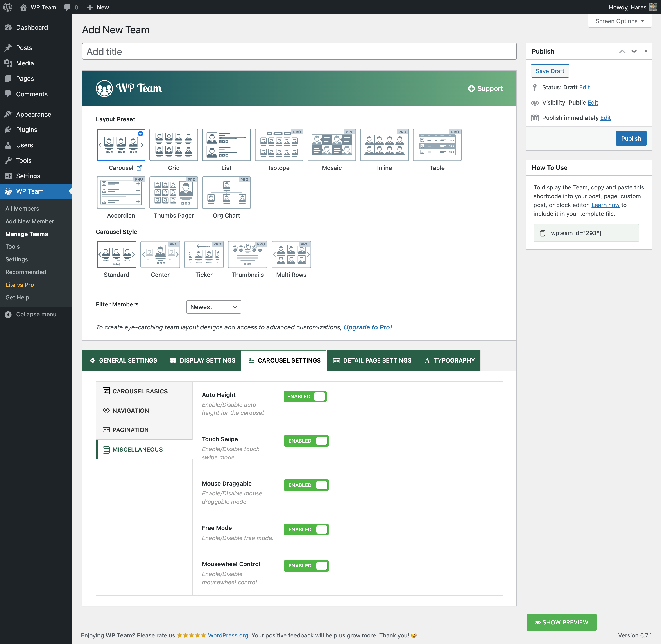Collapse the Publish panel with triangle toggle
Screen dimensions: 661x644
coord(645,51)
